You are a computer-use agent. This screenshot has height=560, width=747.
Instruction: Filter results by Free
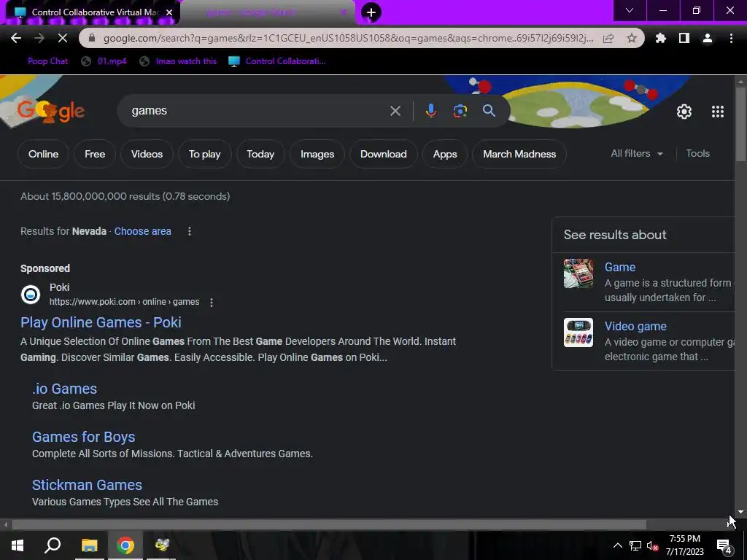point(95,154)
